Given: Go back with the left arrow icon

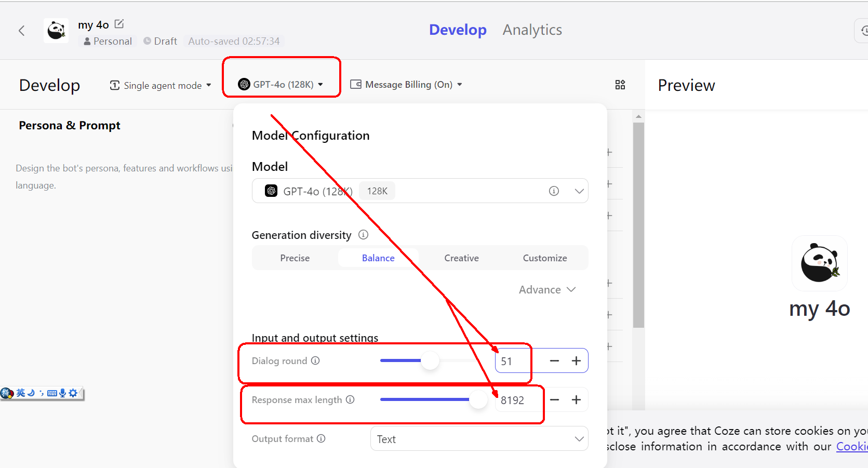Looking at the screenshot, I should pyautogui.click(x=21, y=31).
